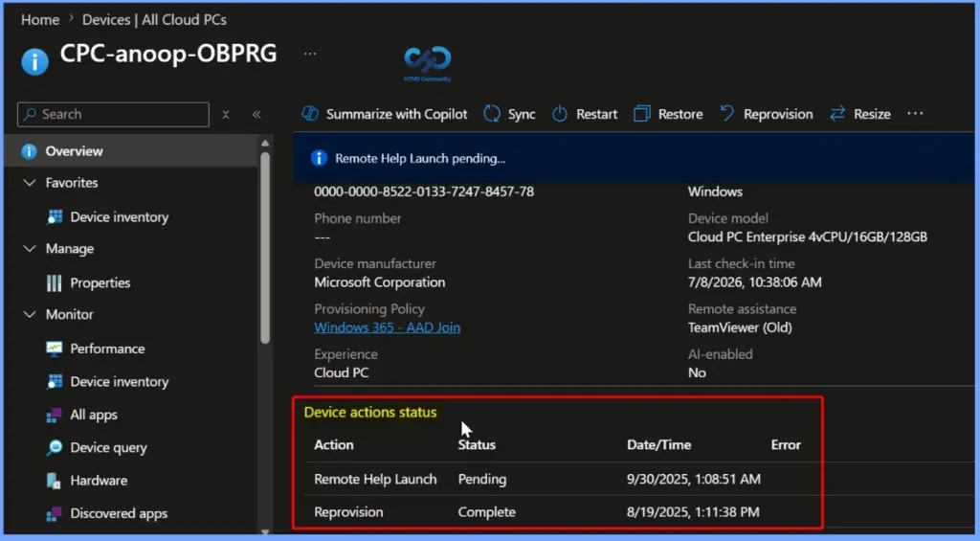Select the Manage section label
Image resolution: width=980 pixels, height=541 pixels.
click(x=69, y=248)
